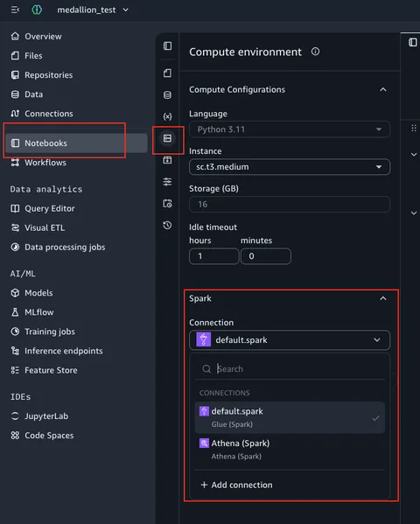Viewport: 420px width, 524px height.
Task: Select Athena (Spark) connection option
Action: pos(290,450)
